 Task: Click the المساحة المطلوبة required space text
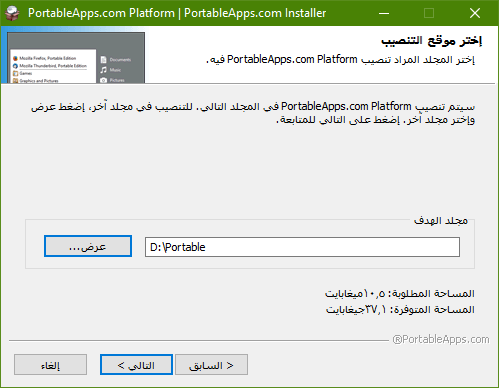tap(400, 294)
